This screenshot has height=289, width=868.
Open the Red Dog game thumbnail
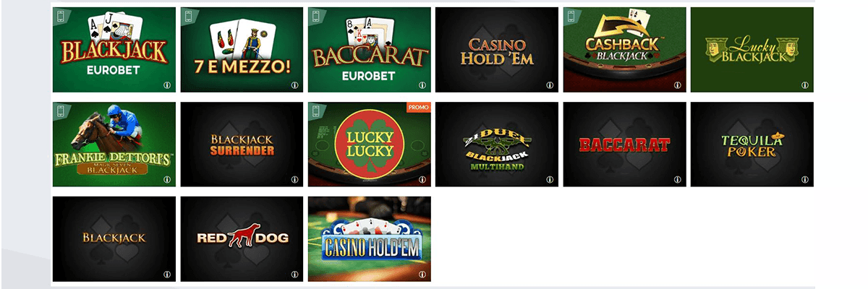pos(242,239)
